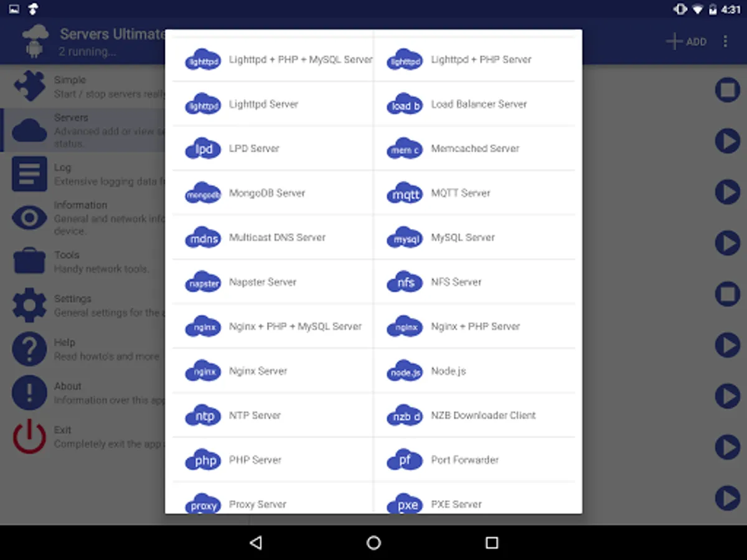Click the 'Load Balancer Server' text
The width and height of the screenshot is (747, 560).
tap(479, 104)
